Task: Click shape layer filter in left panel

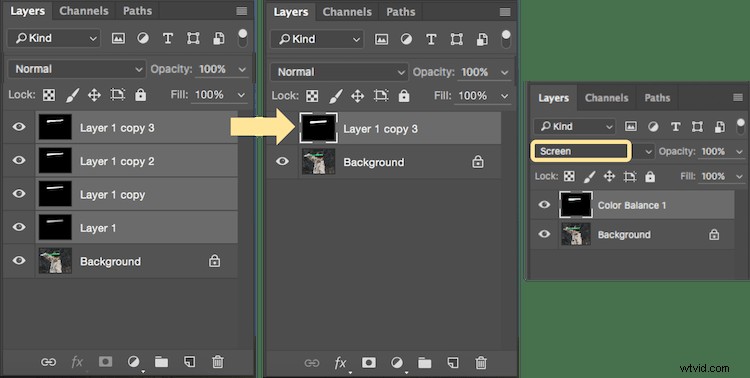Action: [193, 38]
